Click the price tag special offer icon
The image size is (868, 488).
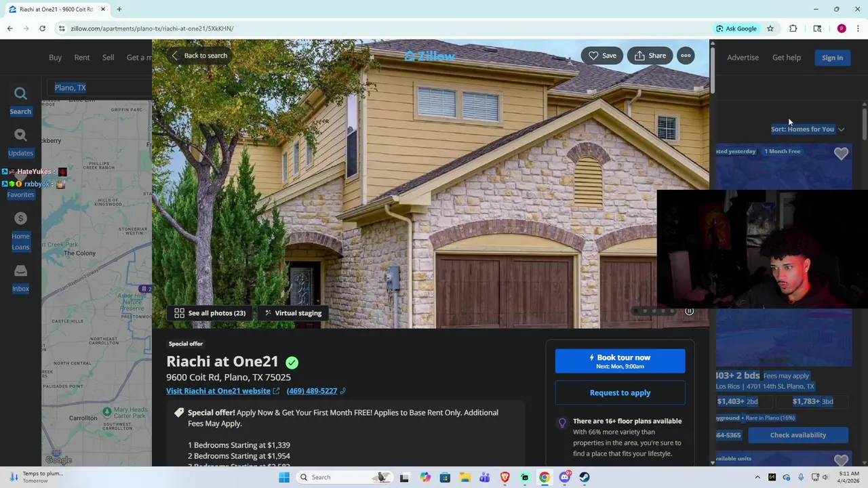pos(179,413)
